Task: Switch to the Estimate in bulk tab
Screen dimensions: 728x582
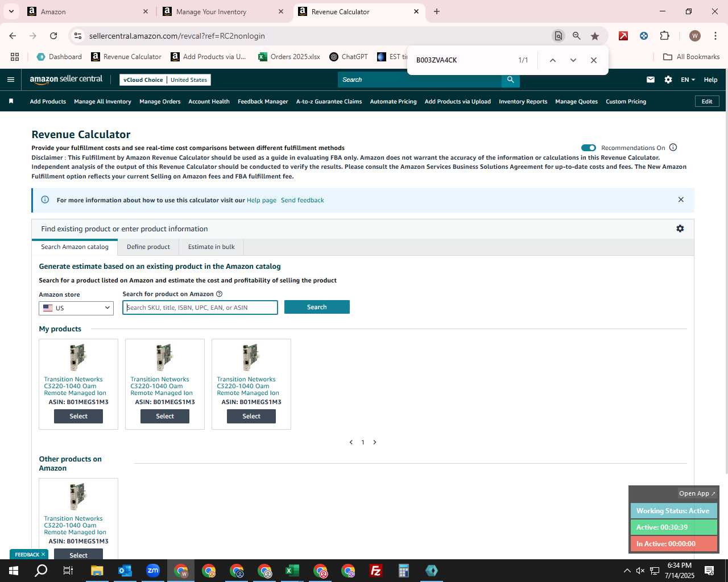Action: point(212,247)
